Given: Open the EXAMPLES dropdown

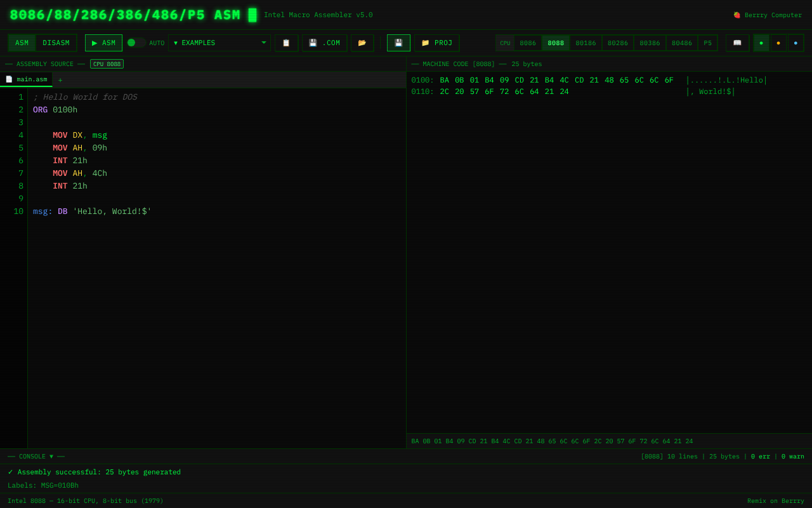Looking at the screenshot, I should (219, 43).
